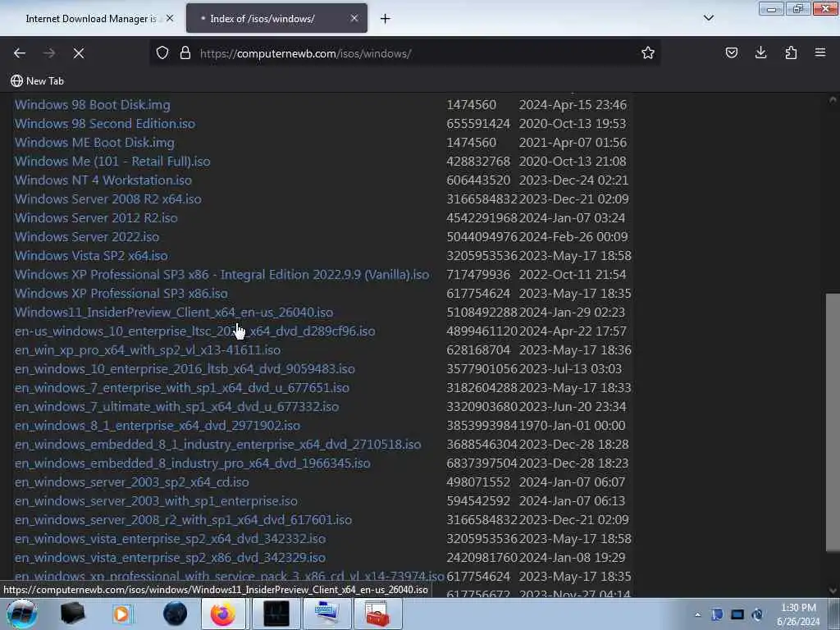Click en_win_xp_pro_x64_with_sp2_vl_x13-41611.iso
Image resolution: width=840 pixels, height=630 pixels.
click(x=148, y=349)
